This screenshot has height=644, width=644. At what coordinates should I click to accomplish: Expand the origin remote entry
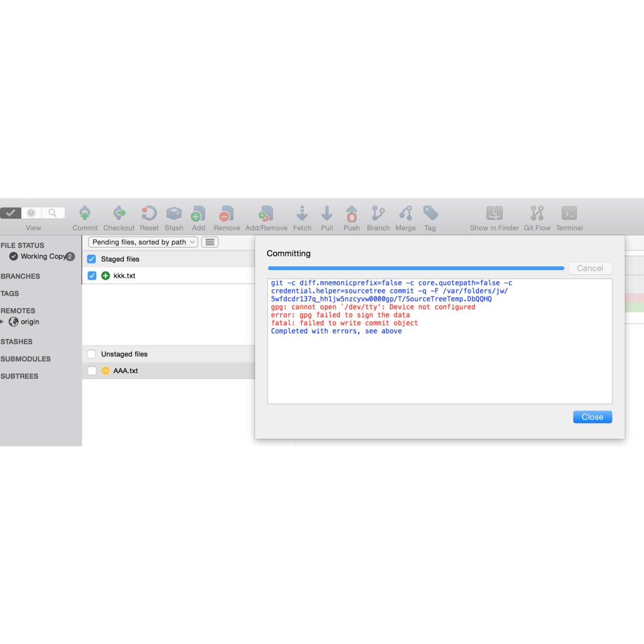(x=4, y=322)
